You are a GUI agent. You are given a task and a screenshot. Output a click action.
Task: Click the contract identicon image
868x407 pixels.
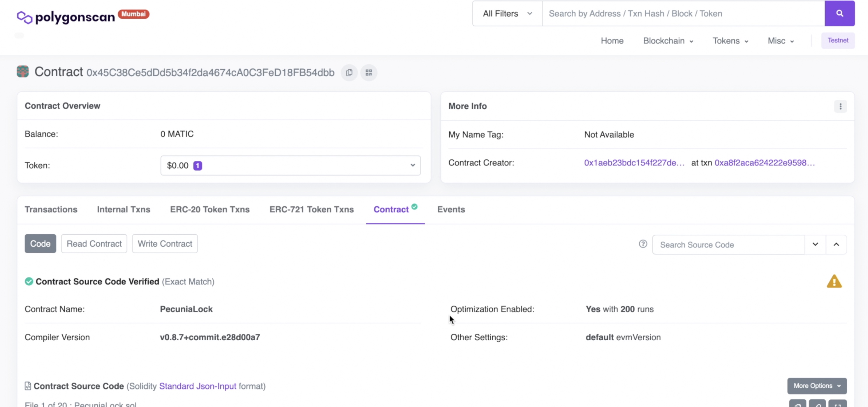(x=22, y=72)
